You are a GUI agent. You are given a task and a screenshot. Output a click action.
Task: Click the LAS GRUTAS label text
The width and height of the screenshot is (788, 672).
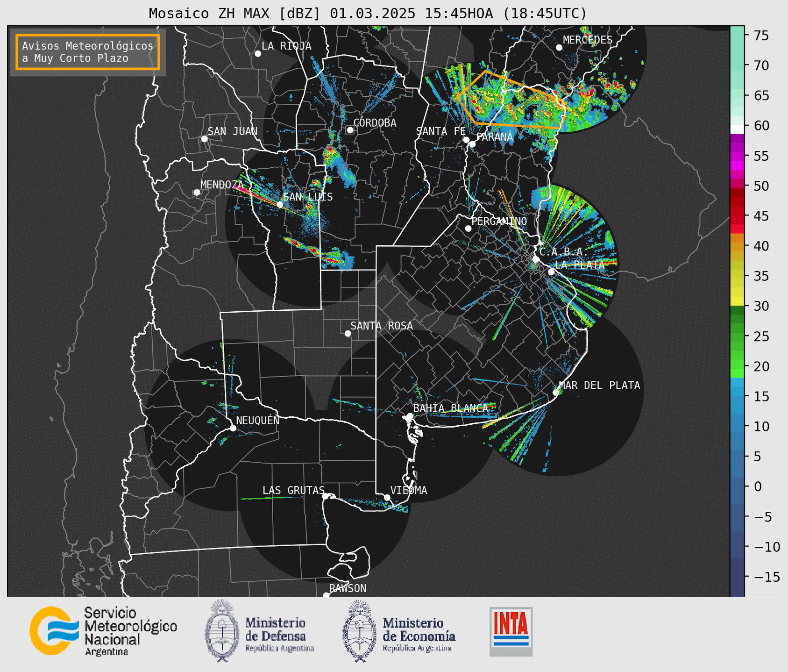click(x=293, y=490)
